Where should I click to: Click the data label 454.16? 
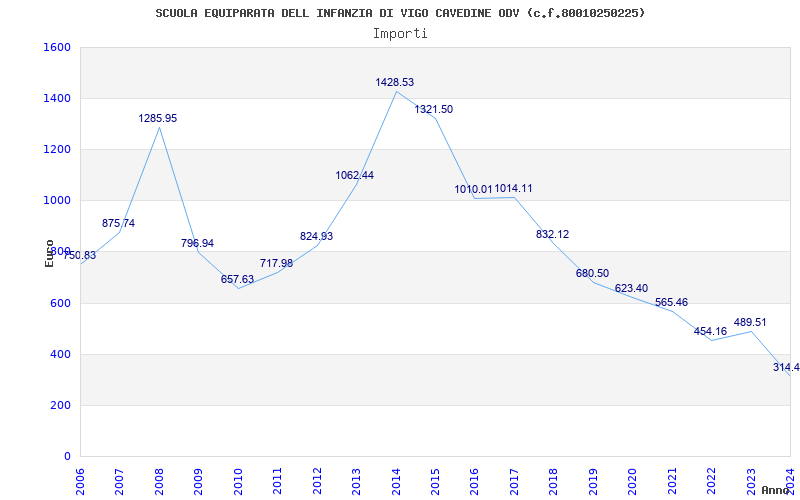[x=711, y=331]
